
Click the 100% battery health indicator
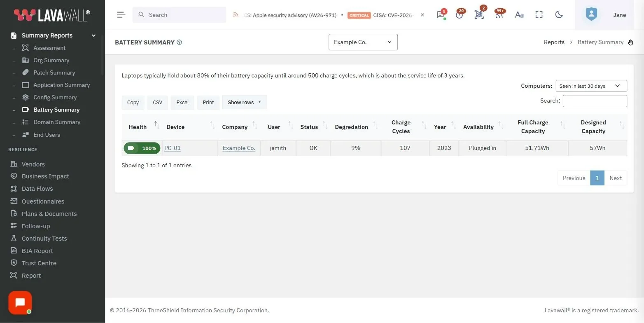[142, 148]
